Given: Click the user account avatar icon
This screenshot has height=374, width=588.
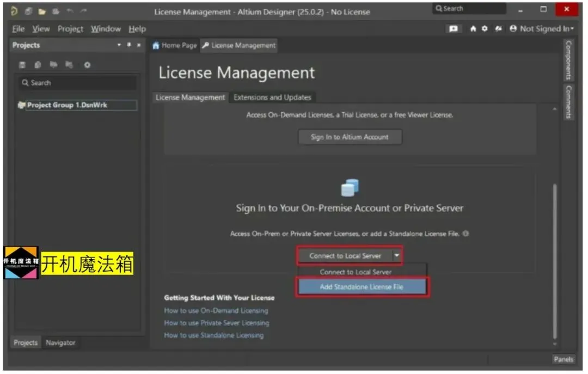Looking at the screenshot, I should (513, 28).
